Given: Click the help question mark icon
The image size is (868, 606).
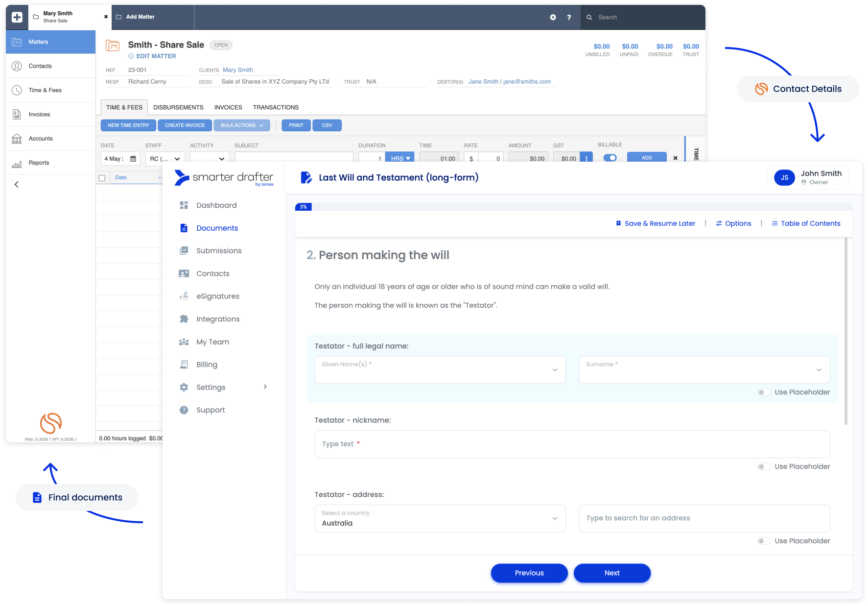Looking at the screenshot, I should coord(569,17).
